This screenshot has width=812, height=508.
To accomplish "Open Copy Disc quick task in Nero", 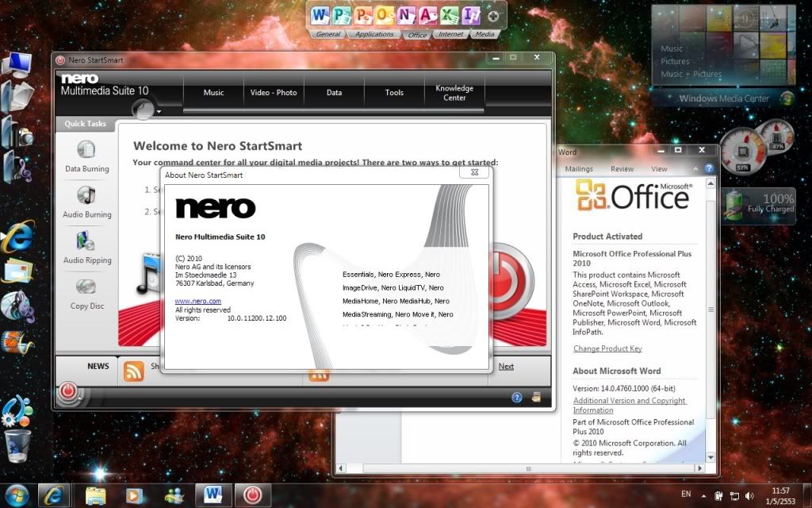I will pyautogui.click(x=86, y=294).
